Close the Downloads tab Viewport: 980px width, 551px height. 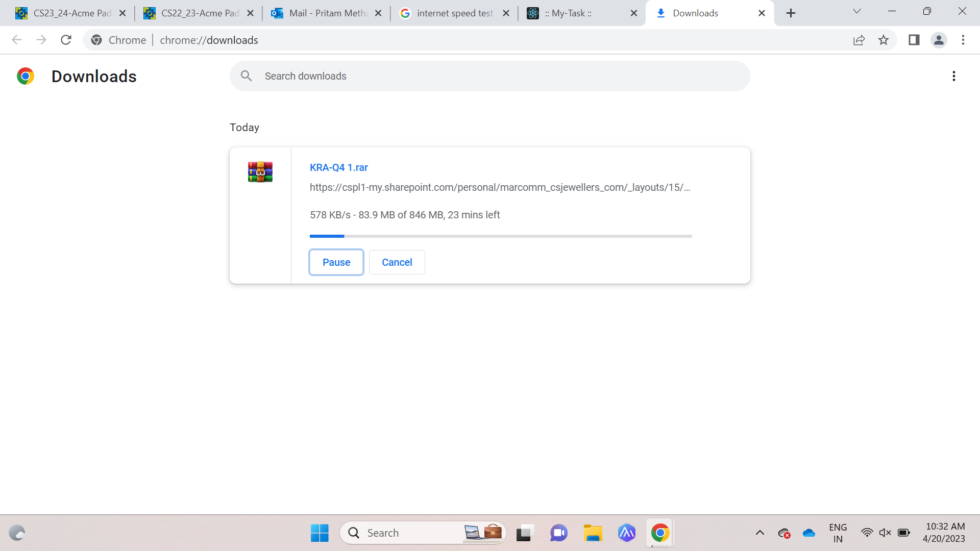[762, 13]
